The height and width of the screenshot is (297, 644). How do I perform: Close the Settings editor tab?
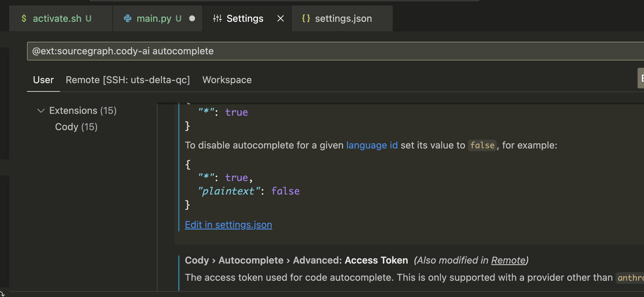tap(280, 19)
